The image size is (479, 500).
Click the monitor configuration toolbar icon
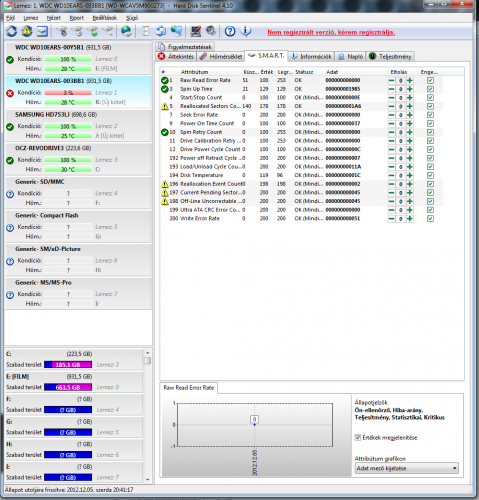point(196,31)
